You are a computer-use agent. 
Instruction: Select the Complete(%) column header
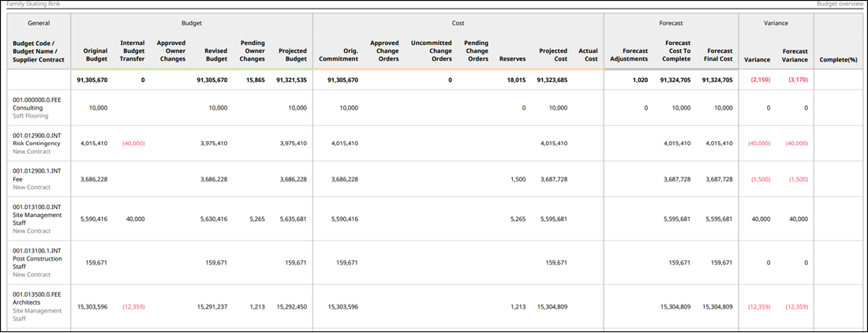[x=838, y=59]
